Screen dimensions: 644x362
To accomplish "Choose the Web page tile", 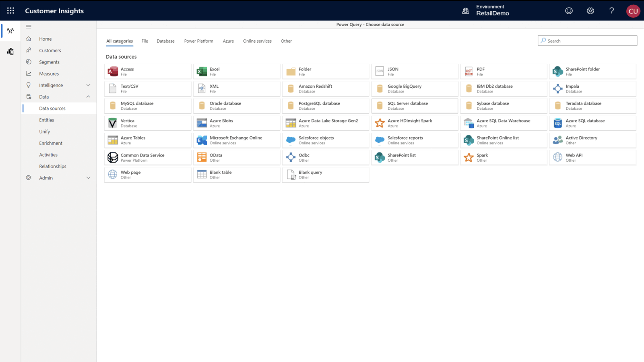I will click(148, 175).
